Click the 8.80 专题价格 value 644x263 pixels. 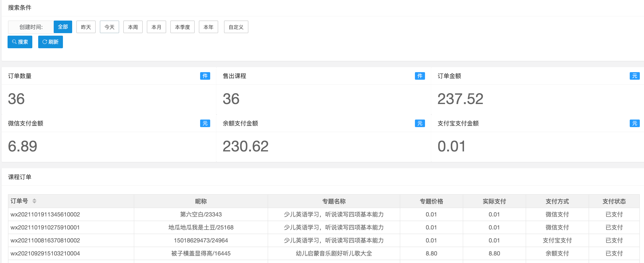432,254
